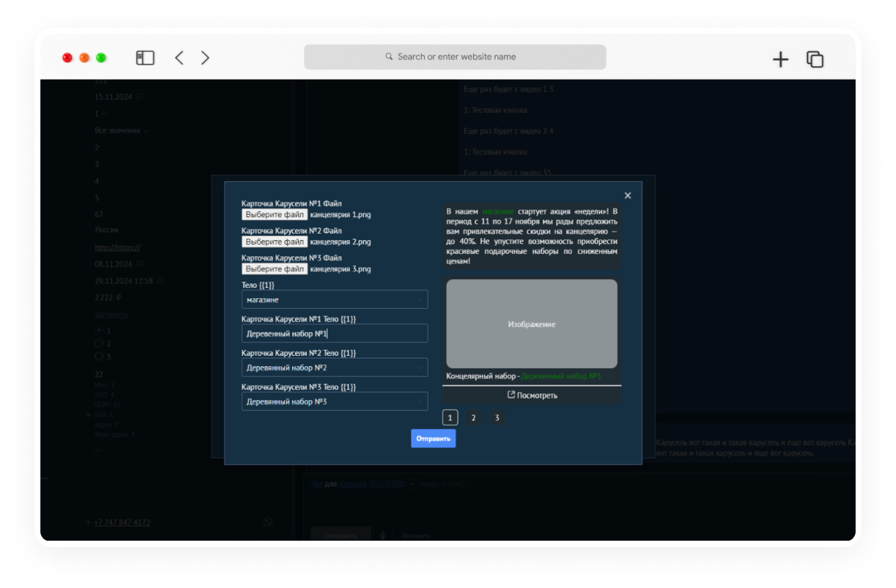The image size is (896, 588).
Task: Click the blue Отправить button
Action: point(433,439)
